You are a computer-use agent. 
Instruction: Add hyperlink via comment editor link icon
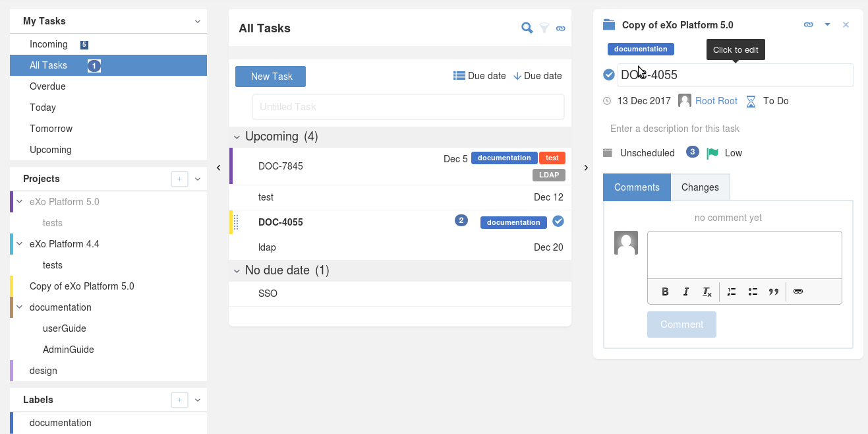click(798, 292)
